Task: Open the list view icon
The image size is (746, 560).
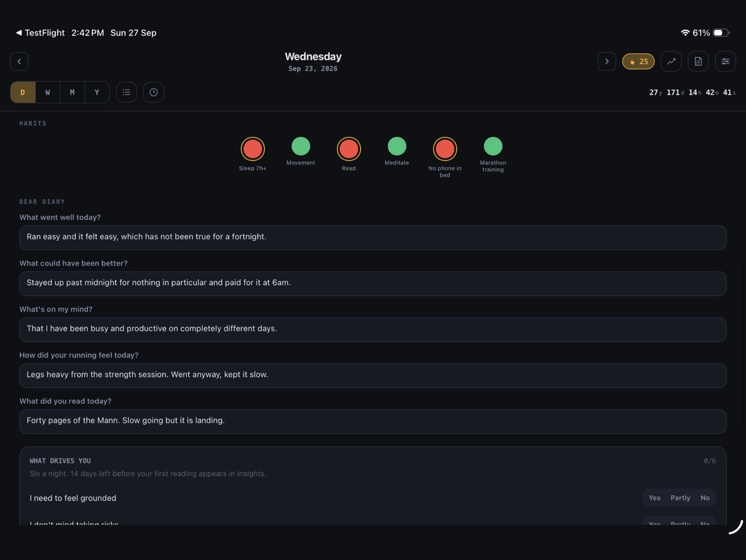Action: click(126, 92)
